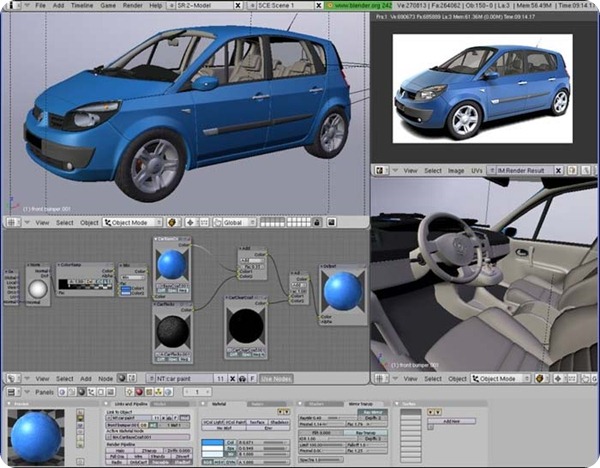Screen dimensions: 600x468
Task: Open window type selector in node editor
Action: (13, 378)
